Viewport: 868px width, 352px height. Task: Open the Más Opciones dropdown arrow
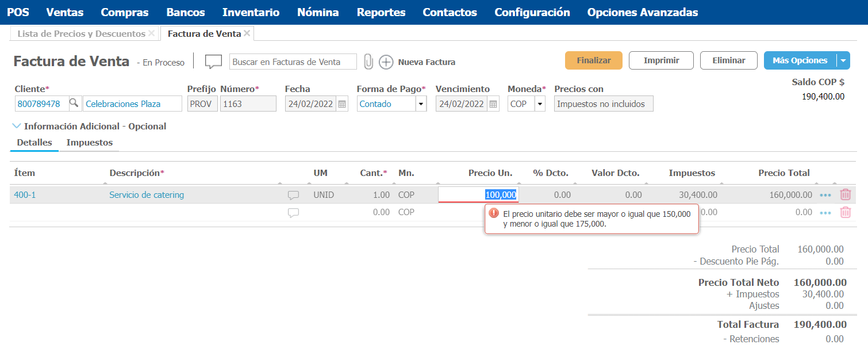(843, 60)
